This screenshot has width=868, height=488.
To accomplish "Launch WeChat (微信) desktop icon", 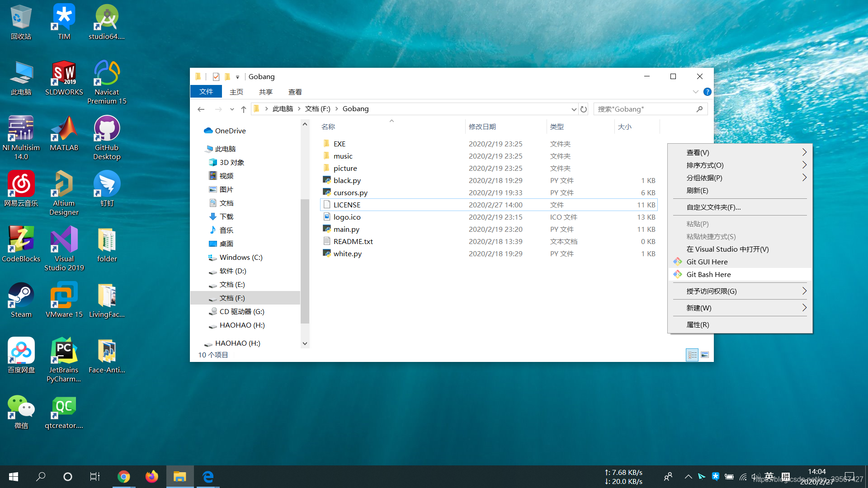I will 21,412.
